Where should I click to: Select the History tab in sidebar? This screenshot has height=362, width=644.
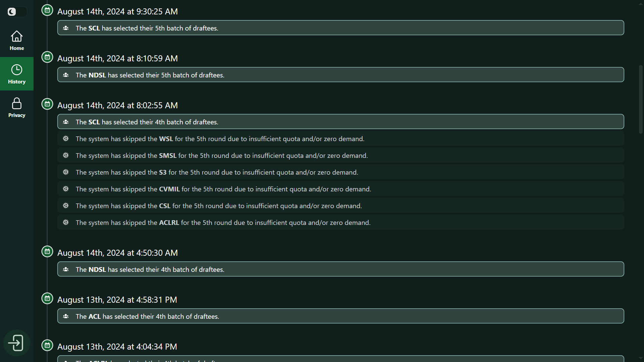point(17,74)
